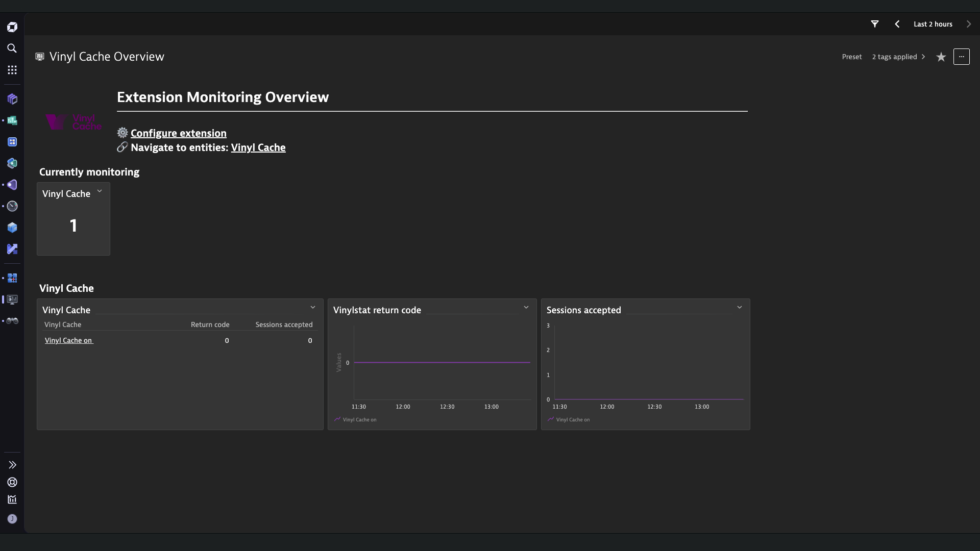Click the Preset label
Image resolution: width=980 pixels, height=551 pixels.
coord(852,57)
